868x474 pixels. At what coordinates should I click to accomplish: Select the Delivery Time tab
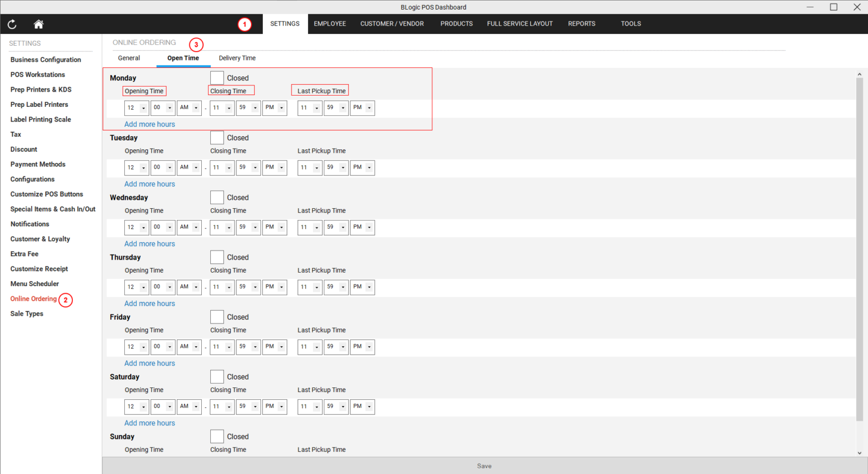tap(237, 58)
